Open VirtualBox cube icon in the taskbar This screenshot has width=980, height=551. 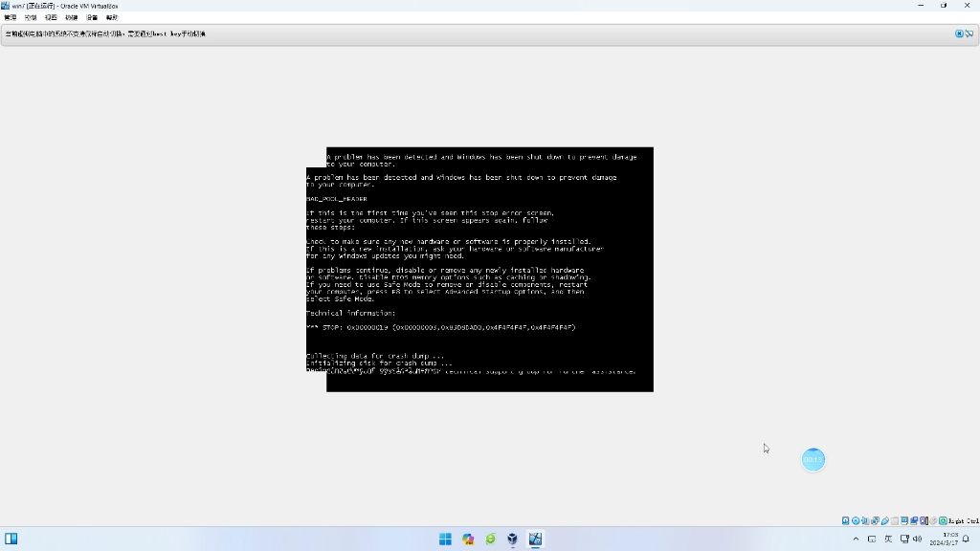click(x=513, y=539)
